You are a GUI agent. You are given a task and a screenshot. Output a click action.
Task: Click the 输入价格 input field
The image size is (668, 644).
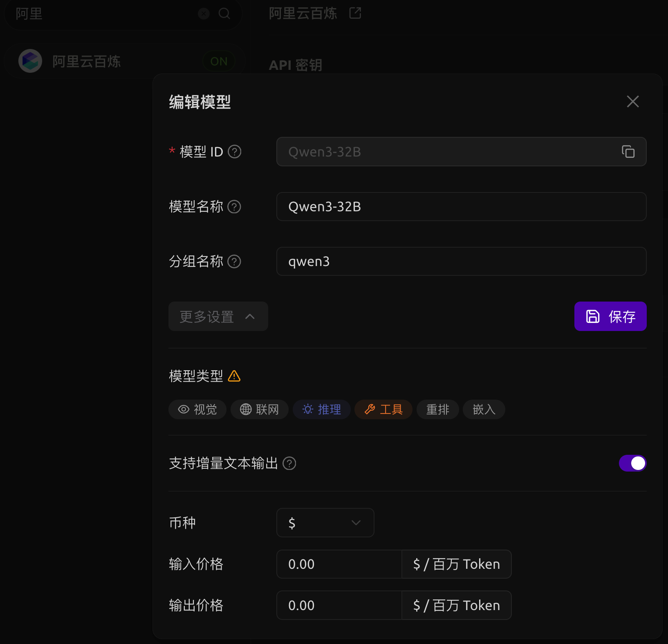(x=339, y=564)
